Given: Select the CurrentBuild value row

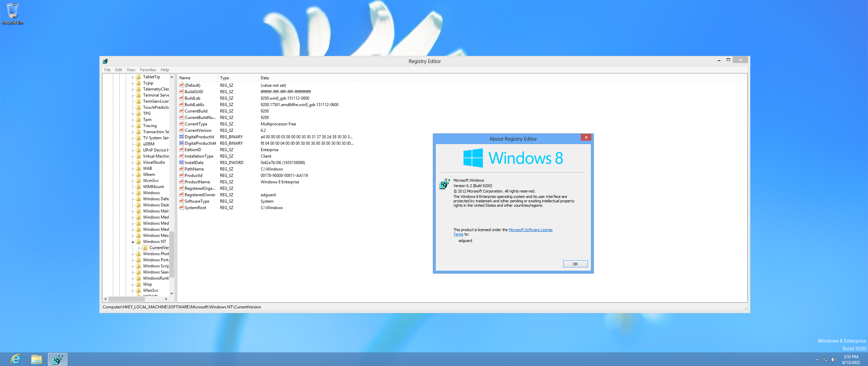Looking at the screenshot, I should 267,111.
